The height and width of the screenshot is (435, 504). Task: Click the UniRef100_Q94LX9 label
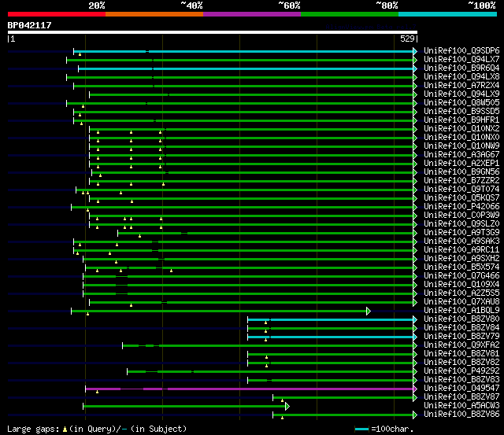[x=461, y=94]
